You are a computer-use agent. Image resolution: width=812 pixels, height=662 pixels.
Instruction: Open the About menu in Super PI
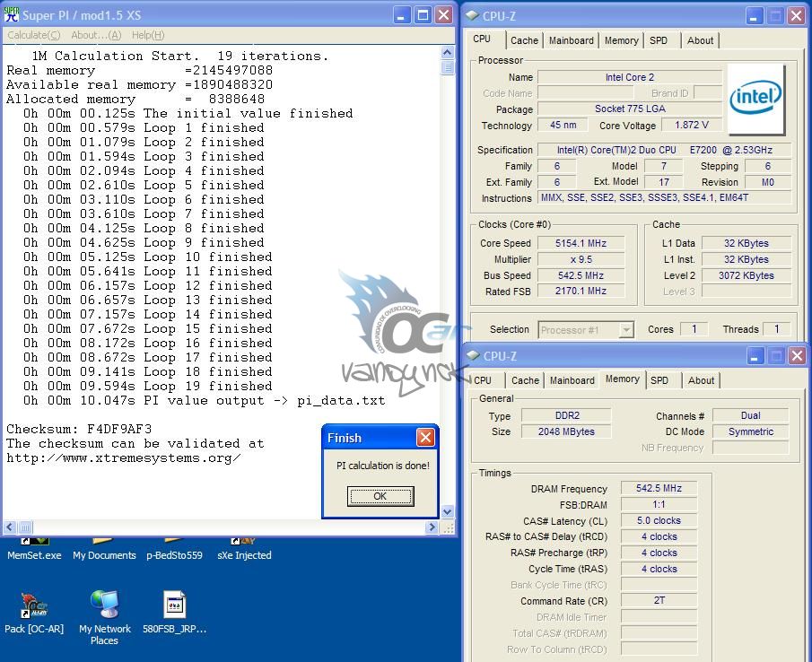point(96,35)
